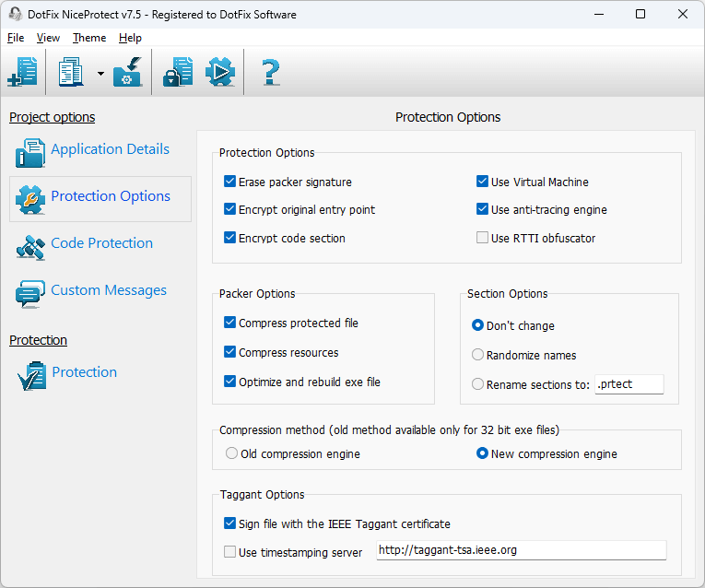Toggle Use Virtual Machine checkbox
The width and height of the screenshot is (705, 588).
482,182
